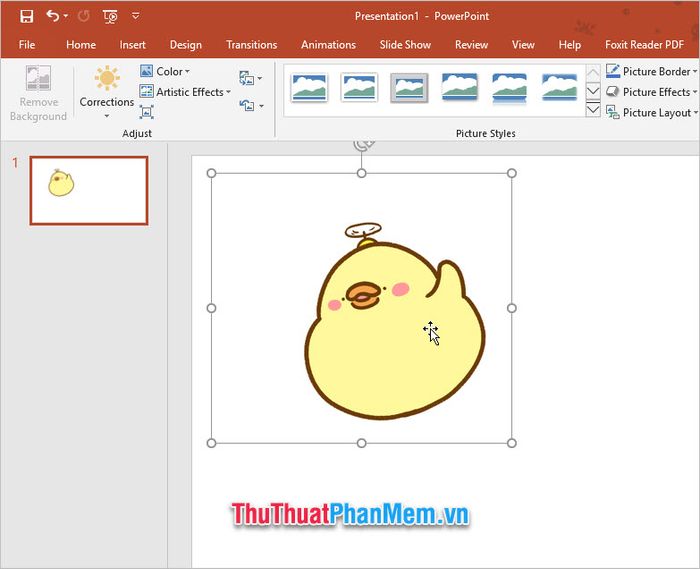700x569 pixels.
Task: Click the rotation handle above the picture
Action: (x=363, y=143)
